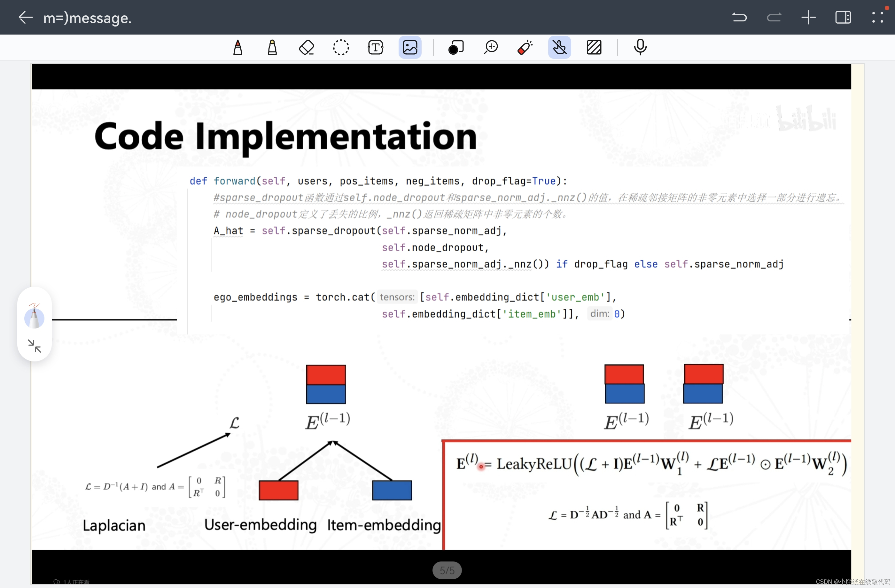Open the shapes tool
The height and width of the screenshot is (588, 895).
coord(456,48)
